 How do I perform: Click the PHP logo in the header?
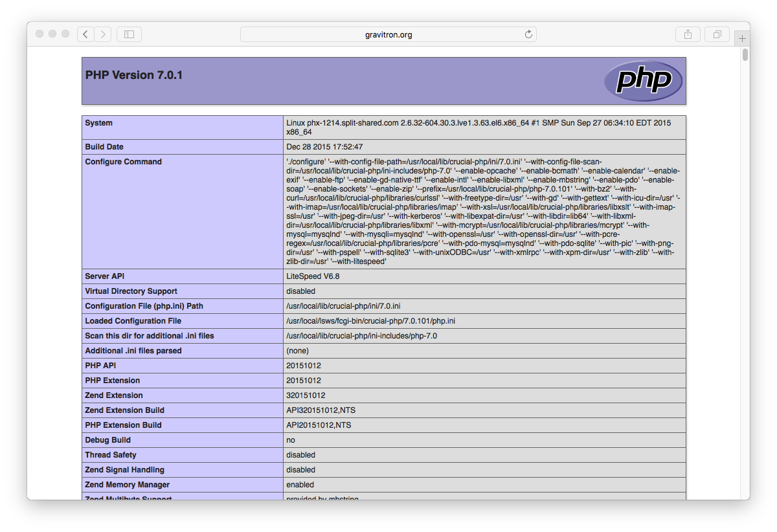(x=643, y=81)
